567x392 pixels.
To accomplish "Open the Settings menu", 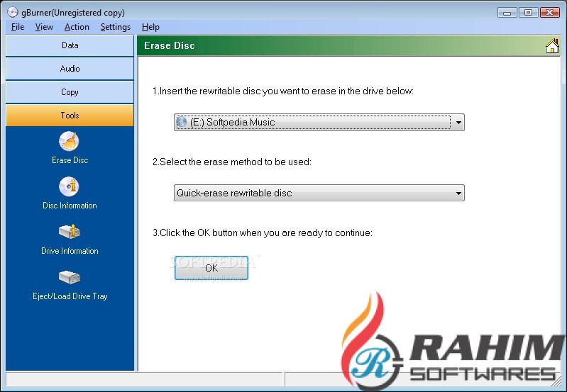I will [x=116, y=27].
